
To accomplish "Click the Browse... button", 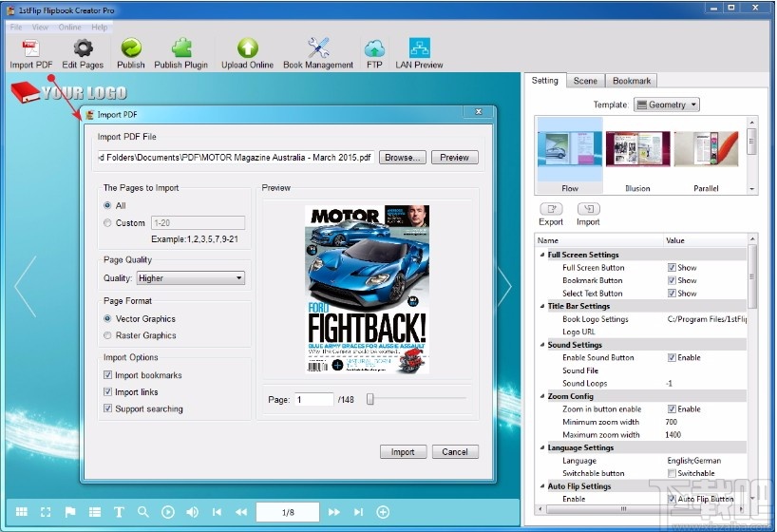I will (403, 157).
